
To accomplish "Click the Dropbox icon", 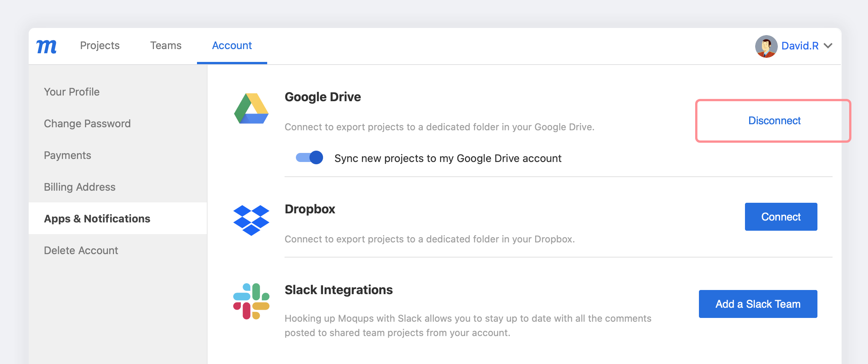I will click(251, 221).
